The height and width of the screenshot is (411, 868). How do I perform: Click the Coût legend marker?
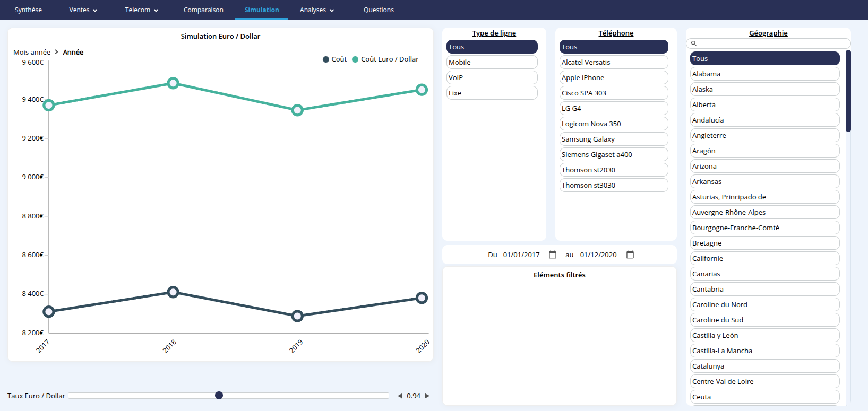click(326, 59)
